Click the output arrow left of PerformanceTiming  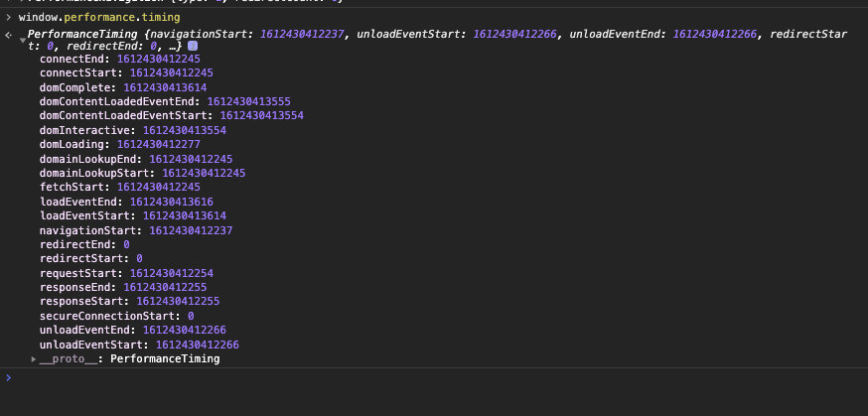(x=8, y=34)
